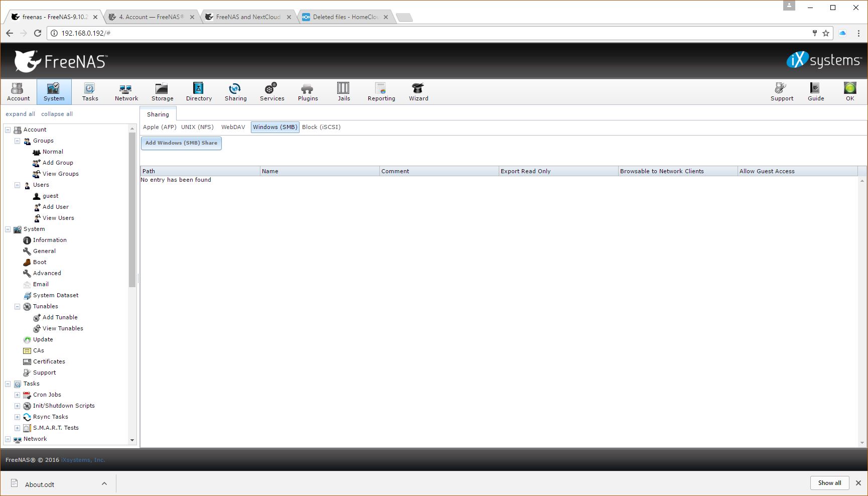Click the tree panel scroll down arrow
Screen dimensions: 868x496
pos(132,440)
